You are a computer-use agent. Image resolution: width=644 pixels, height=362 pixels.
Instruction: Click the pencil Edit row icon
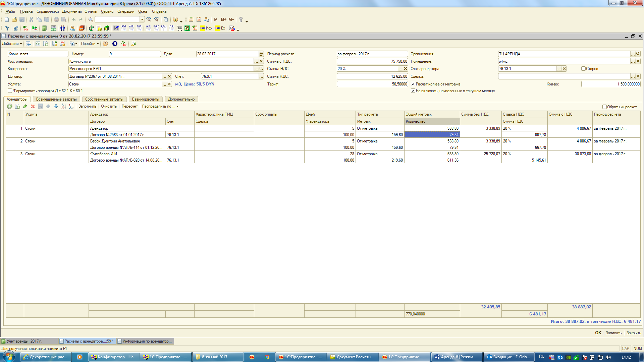coord(25,106)
